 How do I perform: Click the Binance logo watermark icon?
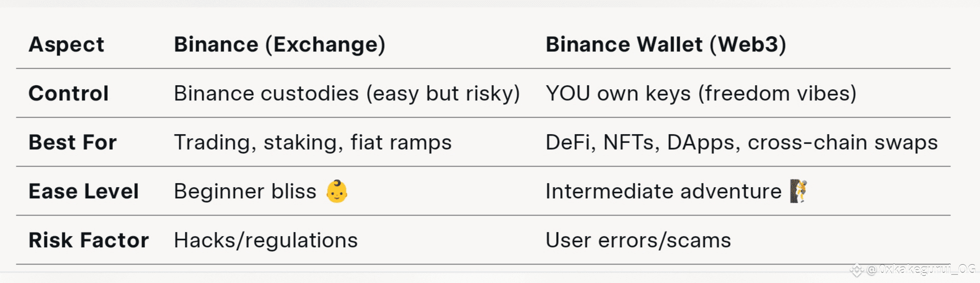[856, 270]
